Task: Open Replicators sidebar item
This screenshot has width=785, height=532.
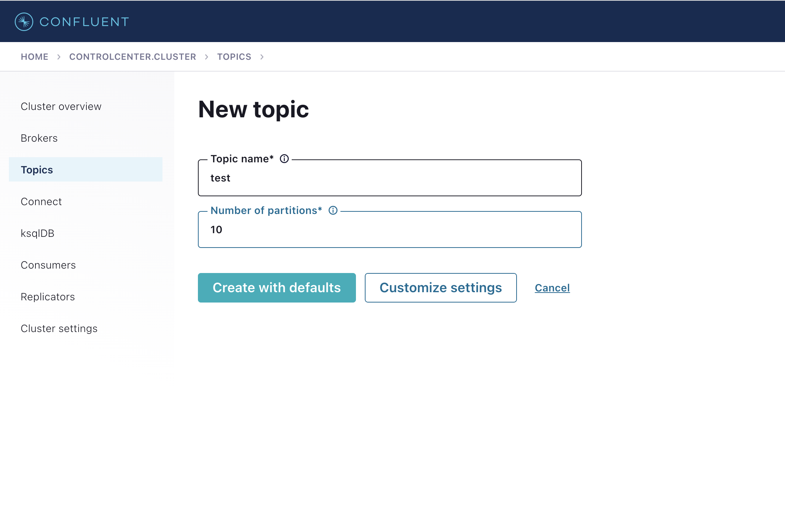Action: [48, 297]
